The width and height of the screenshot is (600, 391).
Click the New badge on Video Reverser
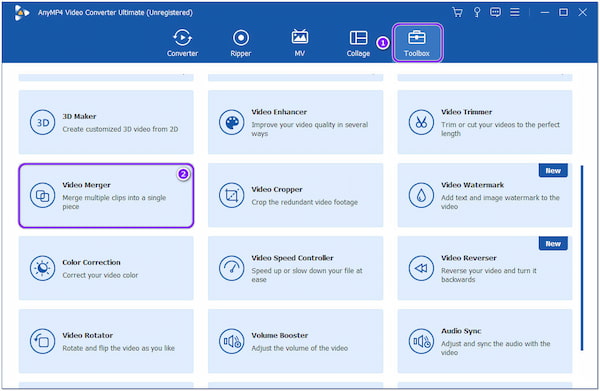[553, 244]
